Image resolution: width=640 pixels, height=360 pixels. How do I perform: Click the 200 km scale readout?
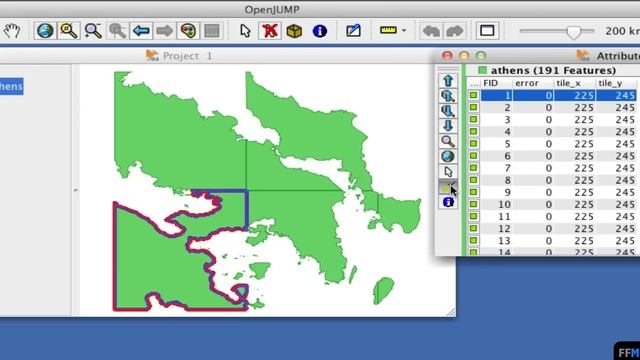tap(622, 31)
